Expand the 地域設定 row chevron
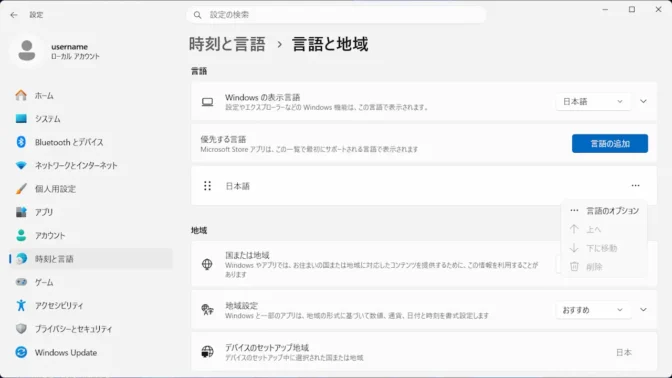 pos(643,310)
